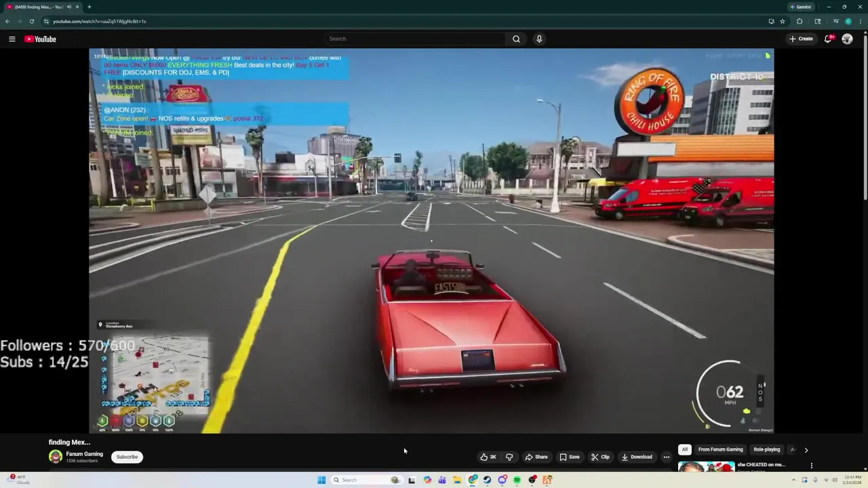Select the From Fanum Gaming chip

720,449
